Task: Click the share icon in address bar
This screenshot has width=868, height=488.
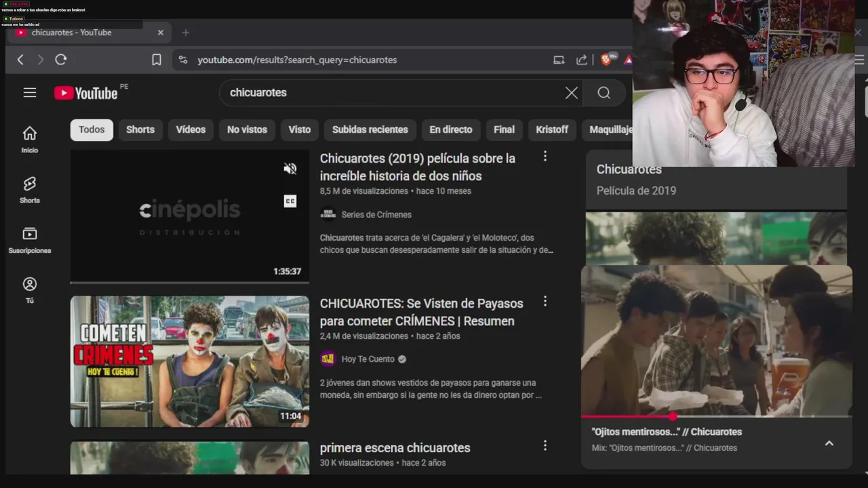Action: pos(582,60)
